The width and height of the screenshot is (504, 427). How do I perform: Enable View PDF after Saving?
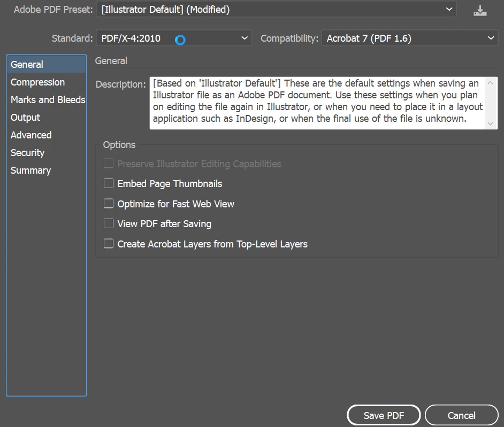109,223
